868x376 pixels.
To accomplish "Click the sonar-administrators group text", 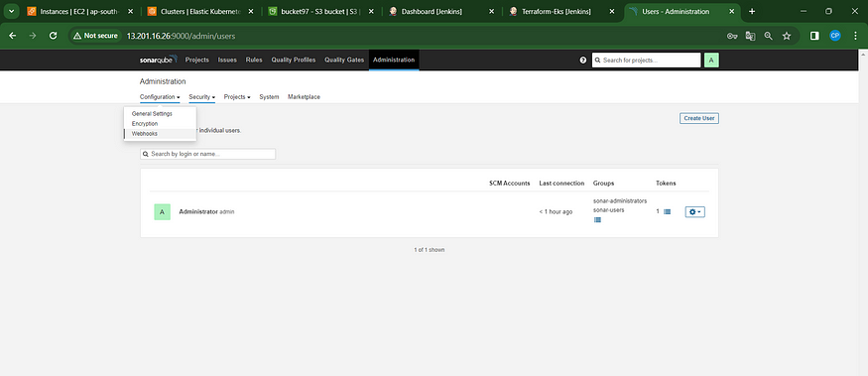I will pos(620,201).
